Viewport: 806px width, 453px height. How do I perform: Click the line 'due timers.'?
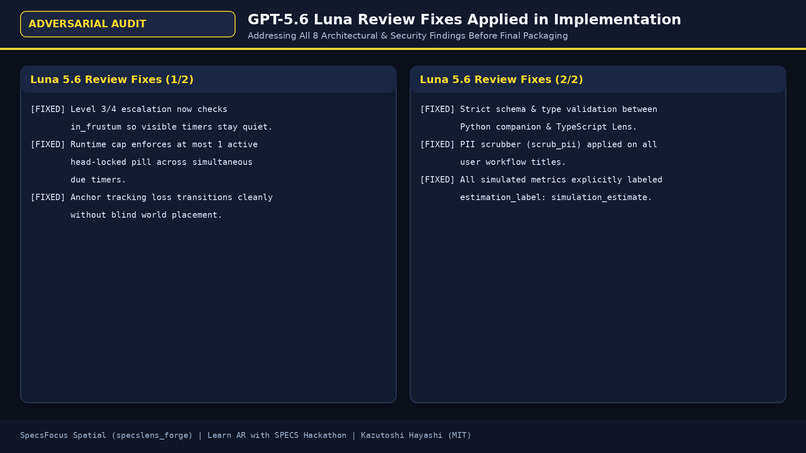click(x=98, y=179)
